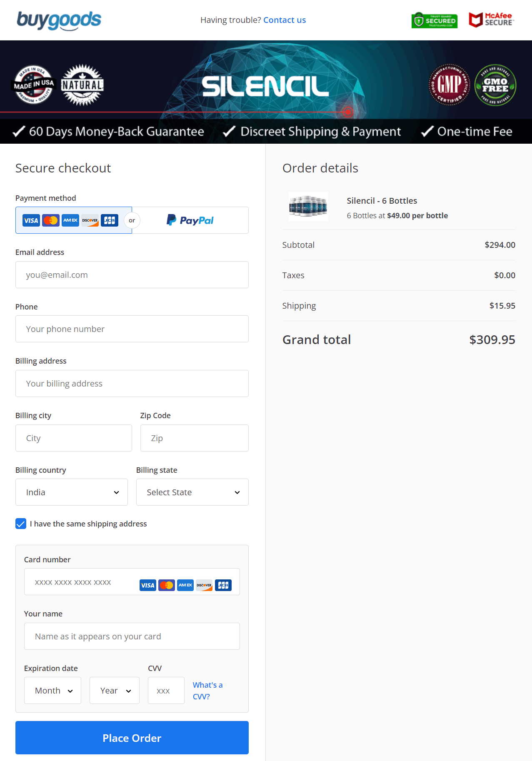Image resolution: width=532 pixels, height=761 pixels.
Task: Click the Your name input field
Action: pos(132,636)
